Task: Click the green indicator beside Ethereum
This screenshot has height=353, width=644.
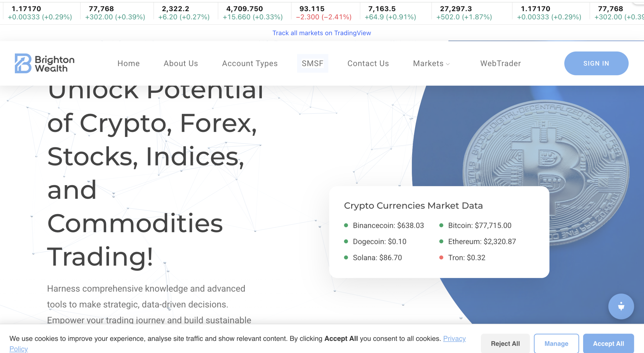Action: click(441, 242)
